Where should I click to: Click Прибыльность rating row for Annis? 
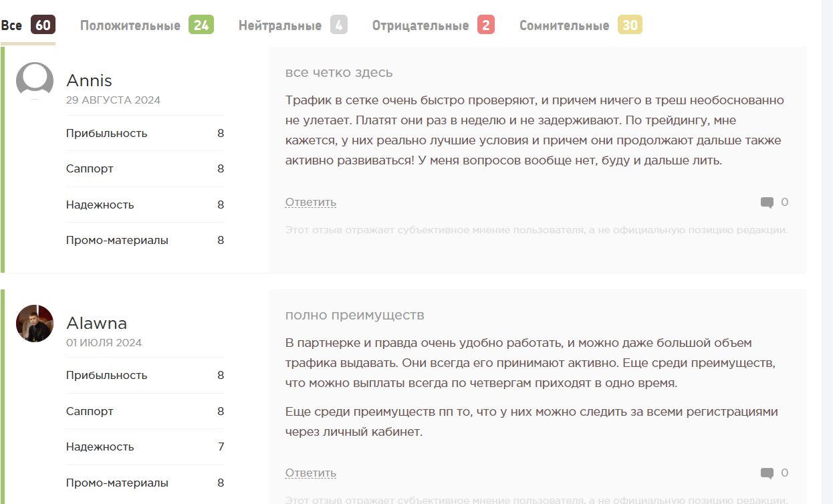pyautogui.click(x=145, y=133)
